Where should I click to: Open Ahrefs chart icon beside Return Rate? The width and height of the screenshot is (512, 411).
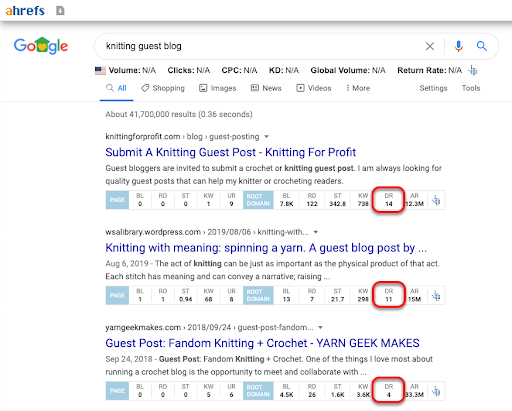coord(473,70)
